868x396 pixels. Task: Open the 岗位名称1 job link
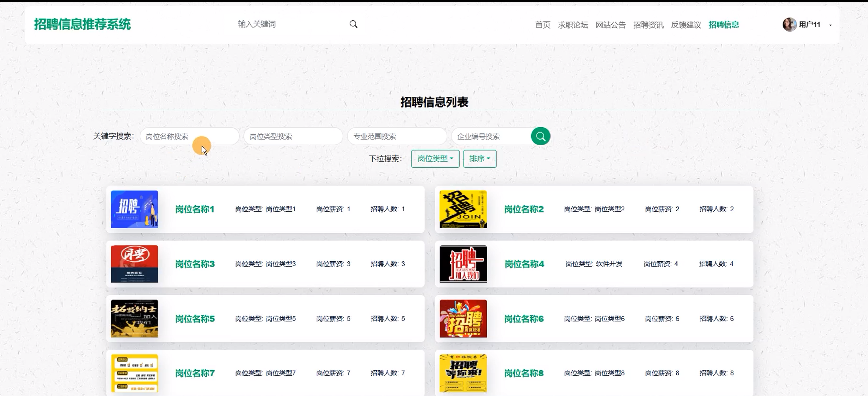tap(194, 209)
